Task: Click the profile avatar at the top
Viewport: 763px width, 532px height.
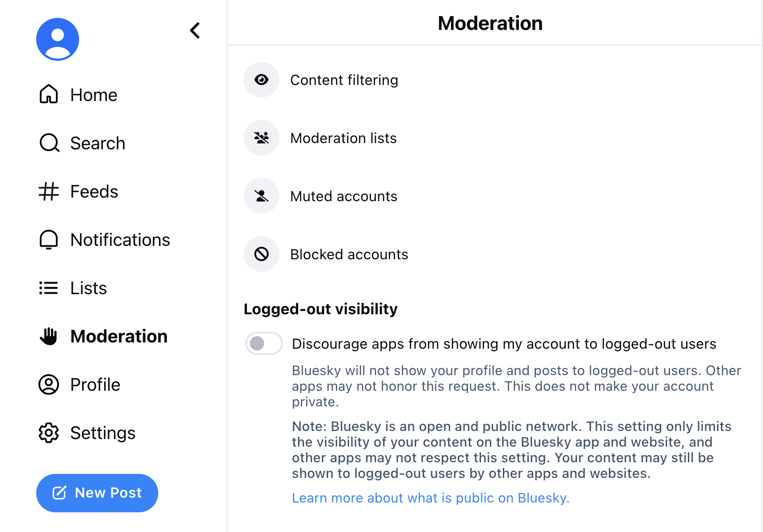Action: (x=57, y=39)
